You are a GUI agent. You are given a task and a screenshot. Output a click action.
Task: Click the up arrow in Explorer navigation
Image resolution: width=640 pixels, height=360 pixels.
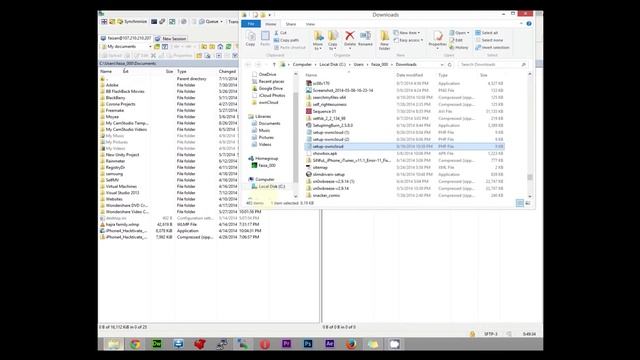pos(274,64)
